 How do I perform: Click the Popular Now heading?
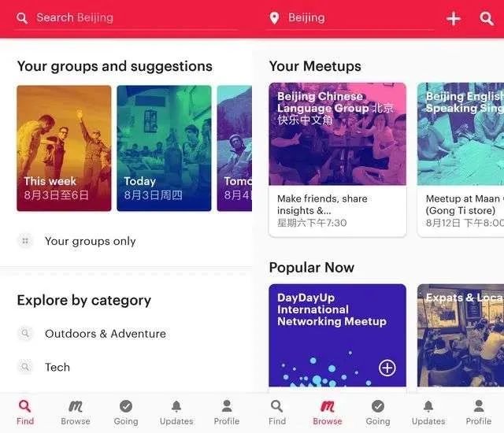pos(312,267)
